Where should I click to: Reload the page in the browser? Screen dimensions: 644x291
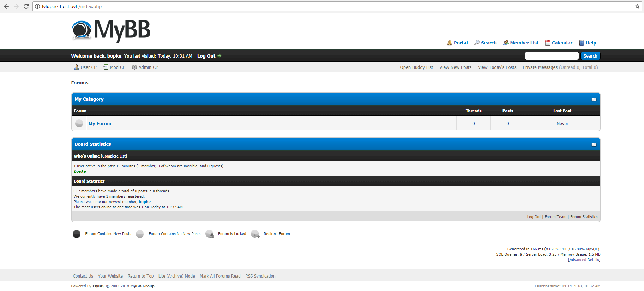click(26, 6)
